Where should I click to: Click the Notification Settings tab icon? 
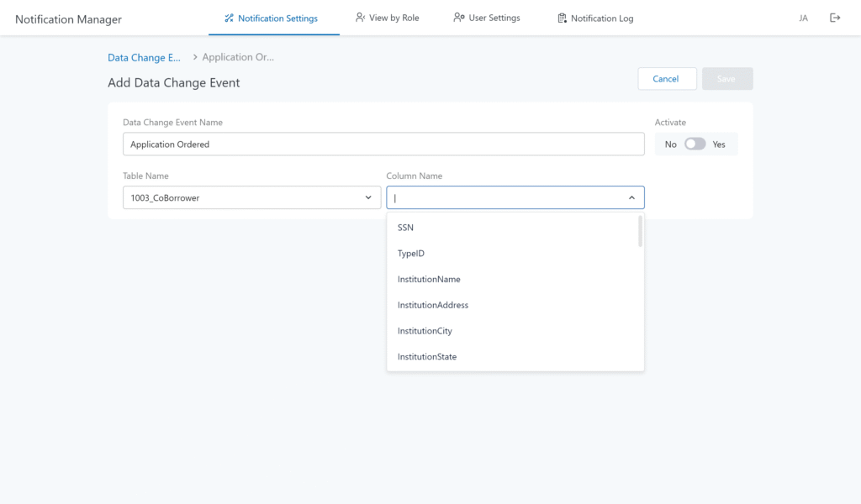[x=229, y=18]
